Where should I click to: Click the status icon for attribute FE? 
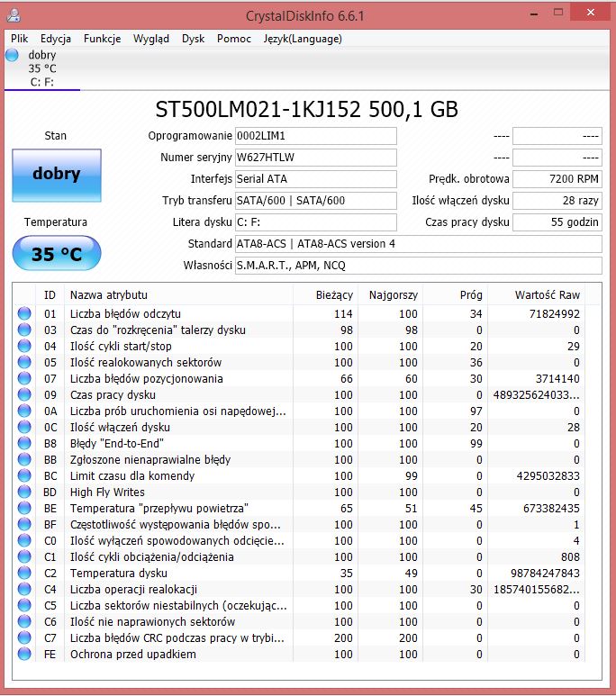[x=24, y=654]
